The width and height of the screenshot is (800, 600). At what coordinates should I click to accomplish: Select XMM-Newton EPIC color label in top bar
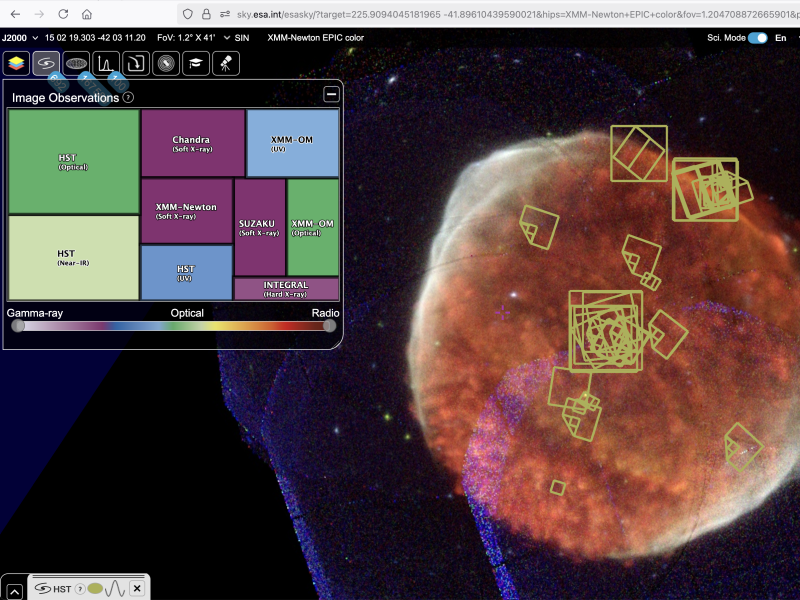coord(314,38)
